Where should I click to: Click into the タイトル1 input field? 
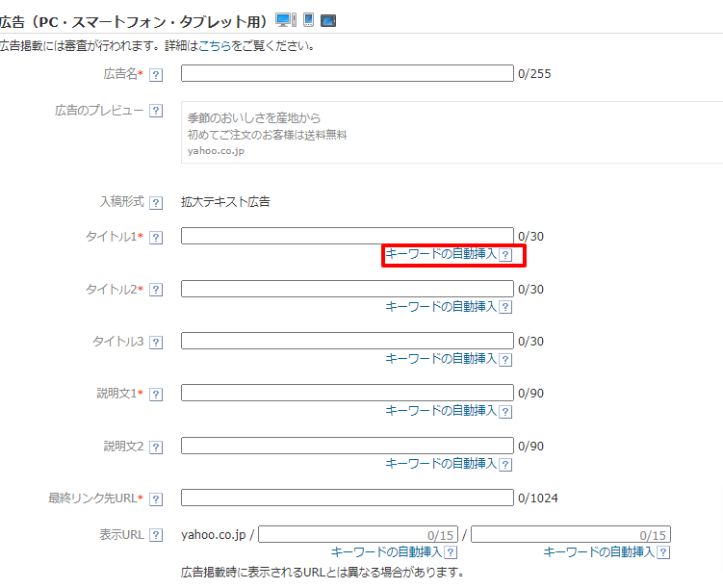point(347,236)
